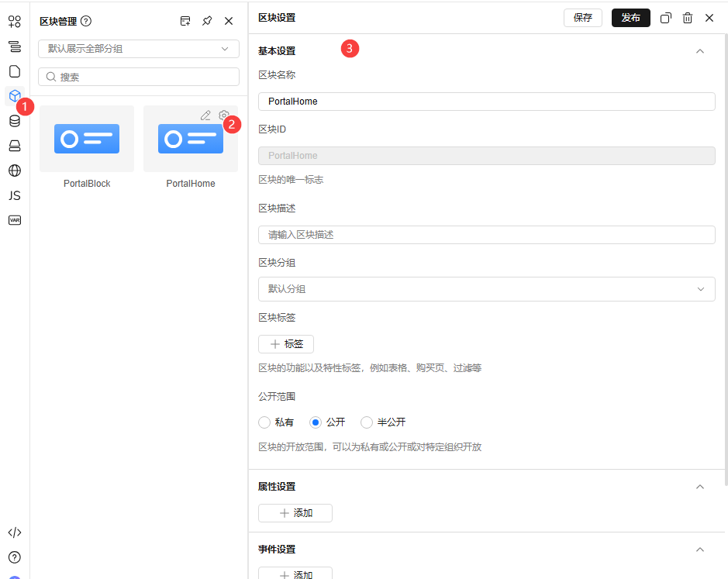Open the blocks panel in the left sidebar
This screenshot has width=728, height=579.
tap(14, 96)
